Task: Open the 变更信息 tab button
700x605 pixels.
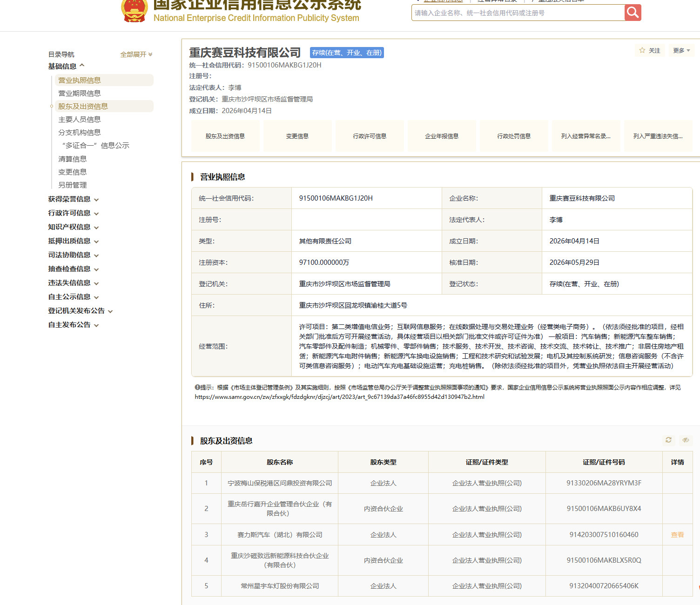Action: 297,136
